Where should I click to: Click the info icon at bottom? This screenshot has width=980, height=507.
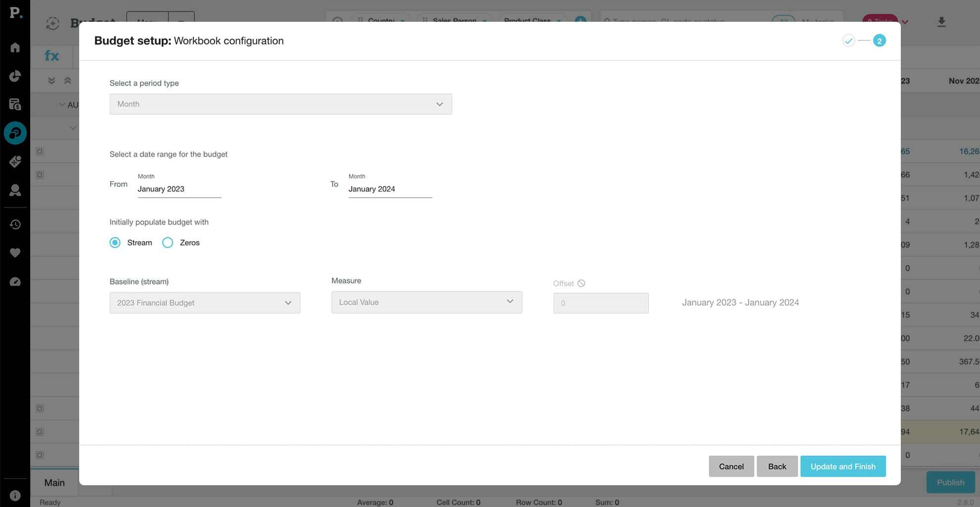pyautogui.click(x=15, y=495)
